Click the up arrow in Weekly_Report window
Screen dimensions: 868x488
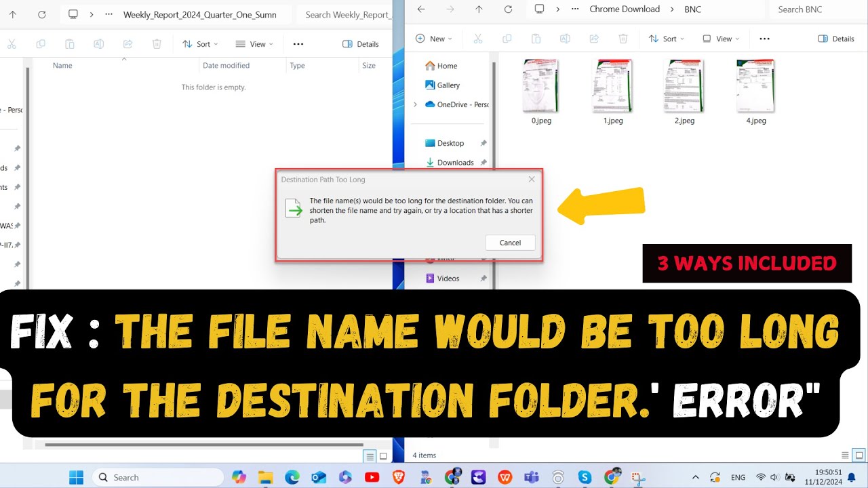click(12, 14)
